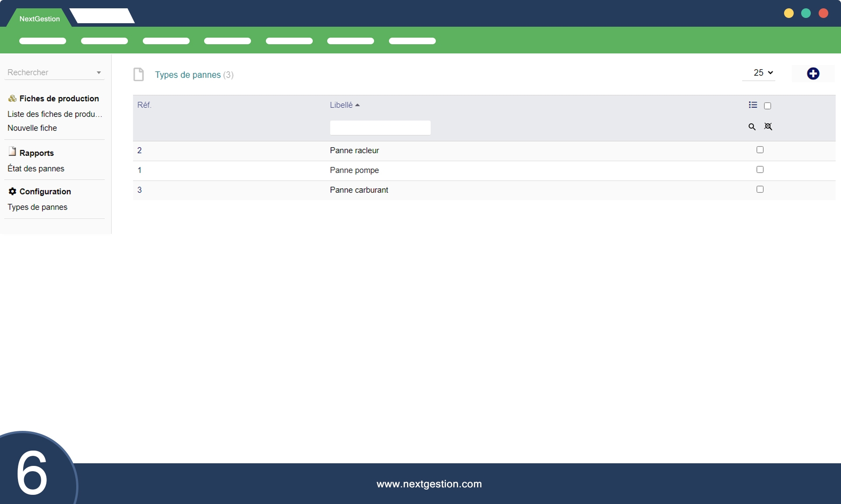Click the blue plus add button
The width and height of the screenshot is (841, 504).
pyautogui.click(x=813, y=74)
